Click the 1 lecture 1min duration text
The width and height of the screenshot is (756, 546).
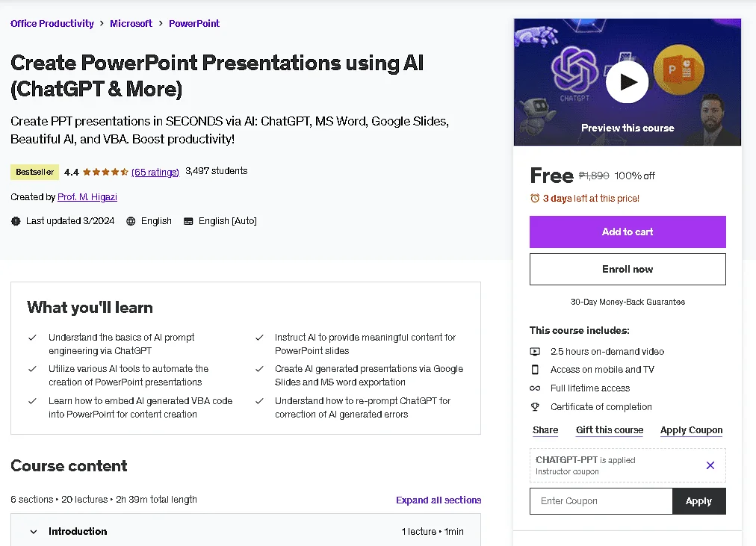point(433,531)
